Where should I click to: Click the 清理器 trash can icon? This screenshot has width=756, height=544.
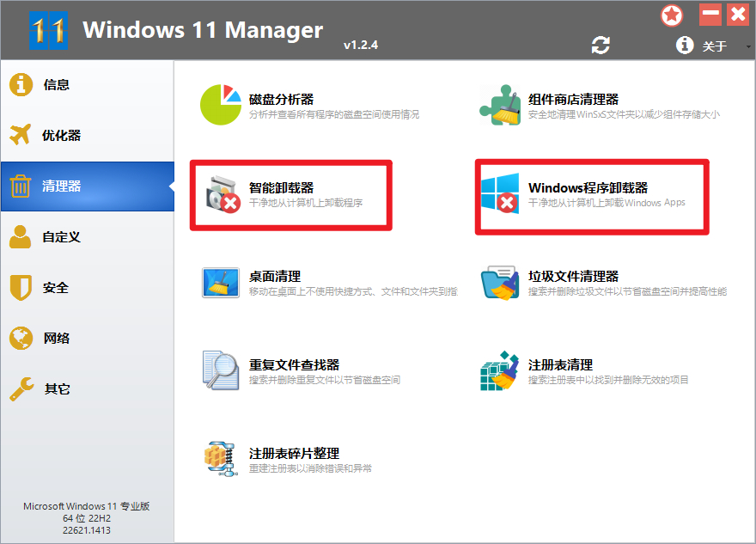click(x=21, y=186)
